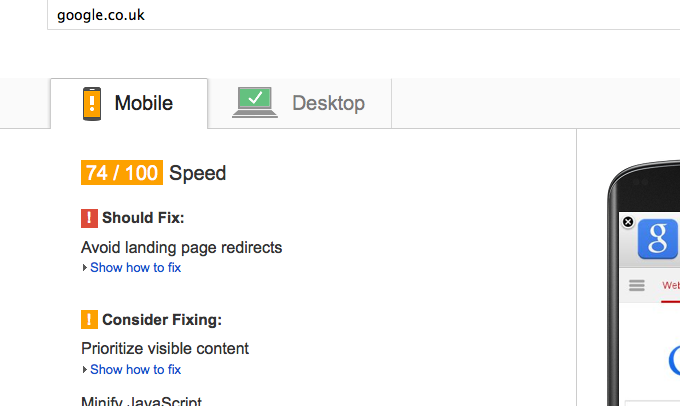Expand arrow for landing page redirects fix

(85, 268)
